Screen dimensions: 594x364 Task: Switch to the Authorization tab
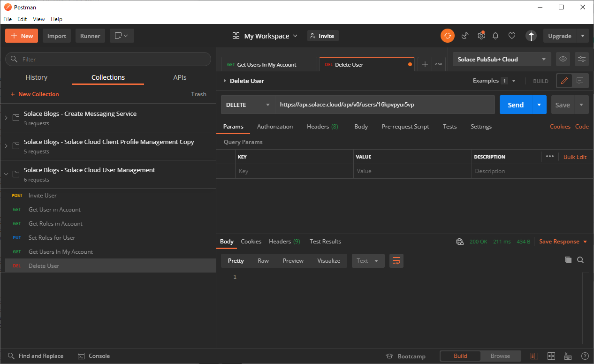click(275, 127)
